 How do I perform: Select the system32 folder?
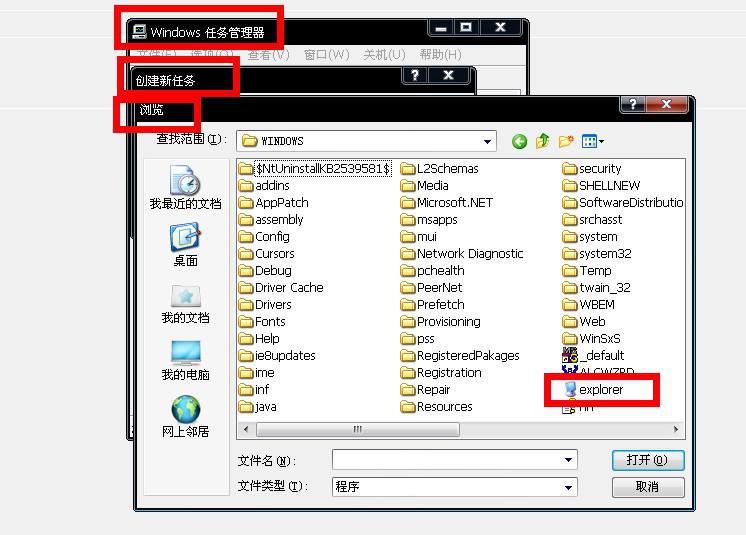tap(597, 253)
